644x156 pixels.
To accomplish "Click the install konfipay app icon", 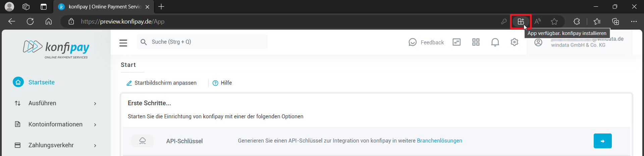I will (521, 22).
